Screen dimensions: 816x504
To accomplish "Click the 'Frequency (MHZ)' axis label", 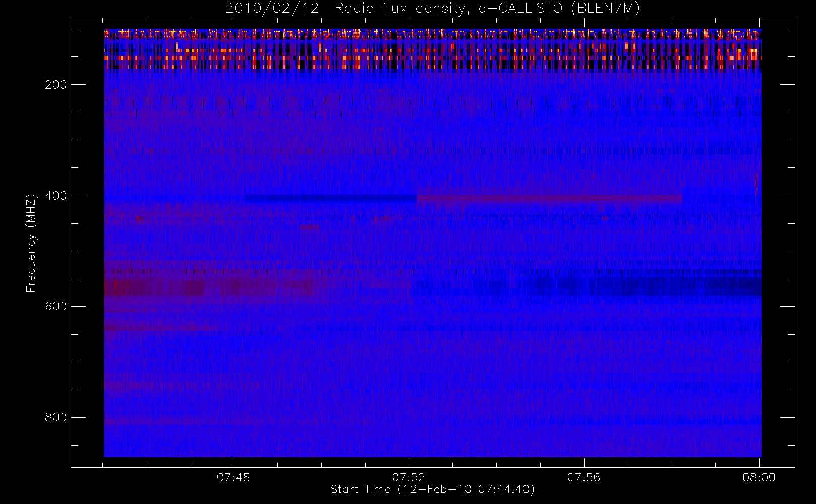I will tap(31, 243).
